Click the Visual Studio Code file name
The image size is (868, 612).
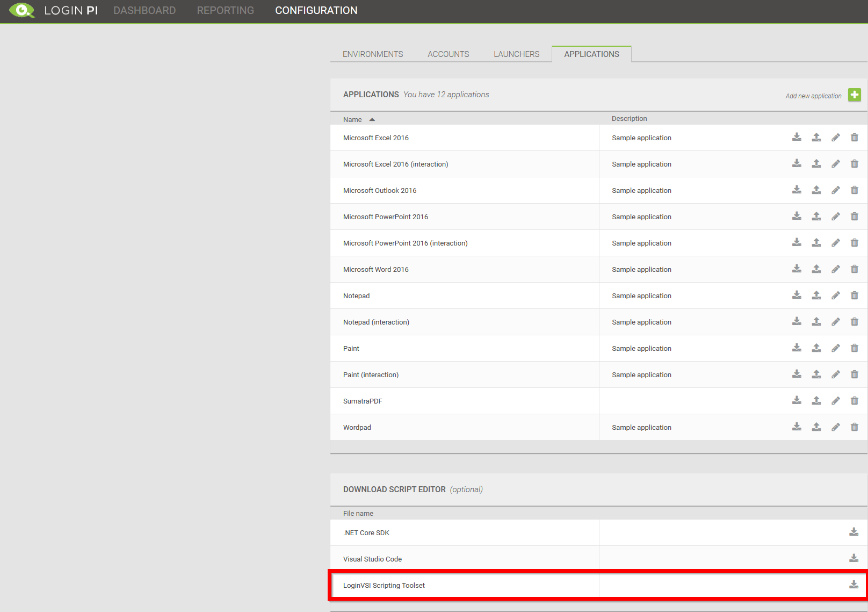point(372,559)
